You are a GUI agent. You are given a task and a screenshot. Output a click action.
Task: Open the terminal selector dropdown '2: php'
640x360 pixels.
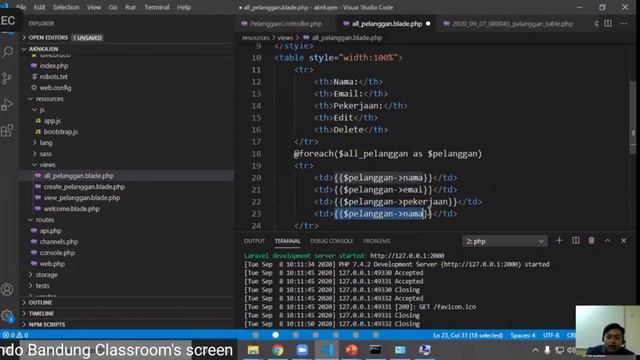pos(504,241)
